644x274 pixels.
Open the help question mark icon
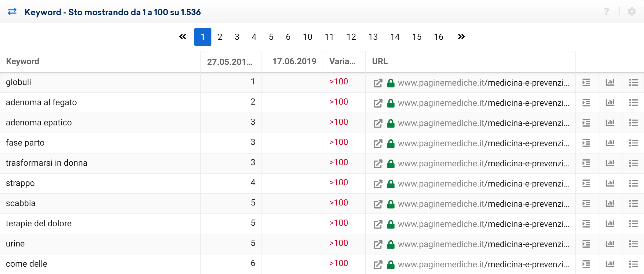pos(606,12)
